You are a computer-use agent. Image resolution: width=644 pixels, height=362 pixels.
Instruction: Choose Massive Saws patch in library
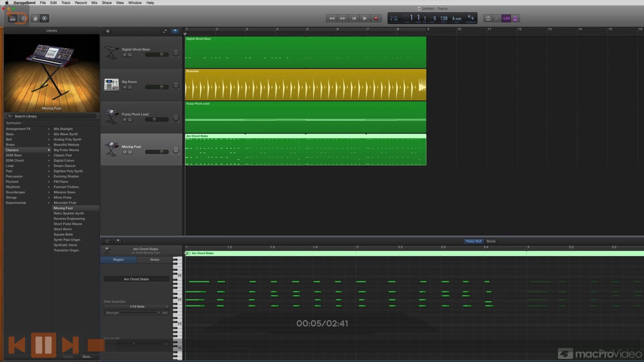pos(64,192)
